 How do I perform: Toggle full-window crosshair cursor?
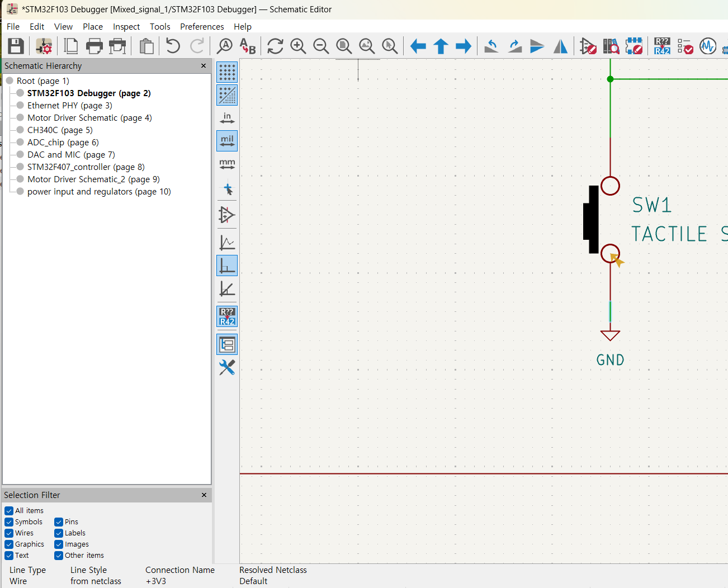pyautogui.click(x=227, y=188)
